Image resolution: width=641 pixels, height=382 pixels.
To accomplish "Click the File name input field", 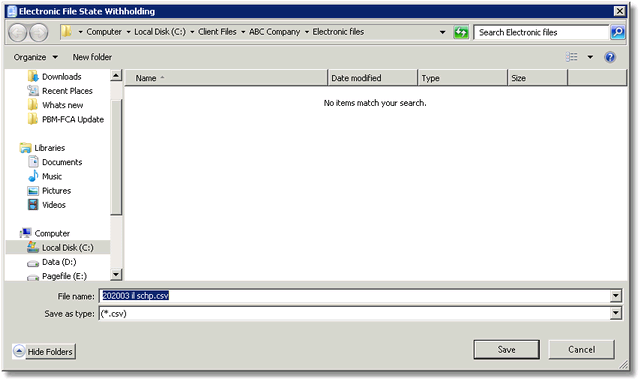I will (355, 296).
